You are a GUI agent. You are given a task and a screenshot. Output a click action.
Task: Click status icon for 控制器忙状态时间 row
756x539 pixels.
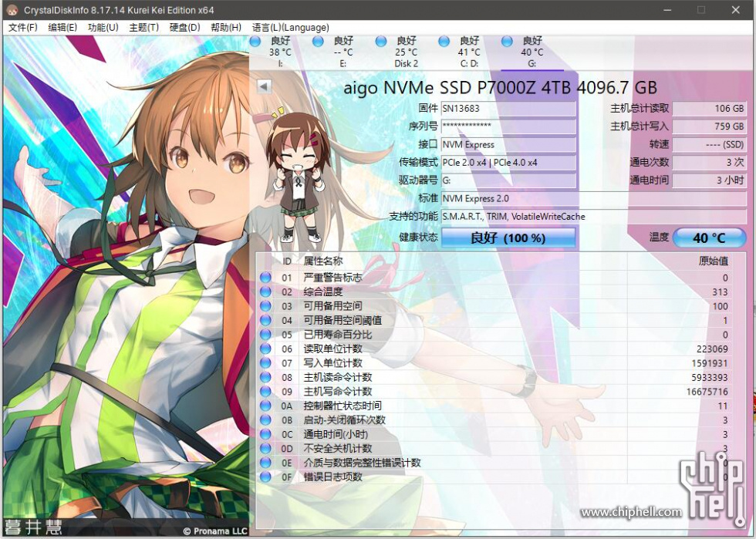pyautogui.click(x=265, y=406)
